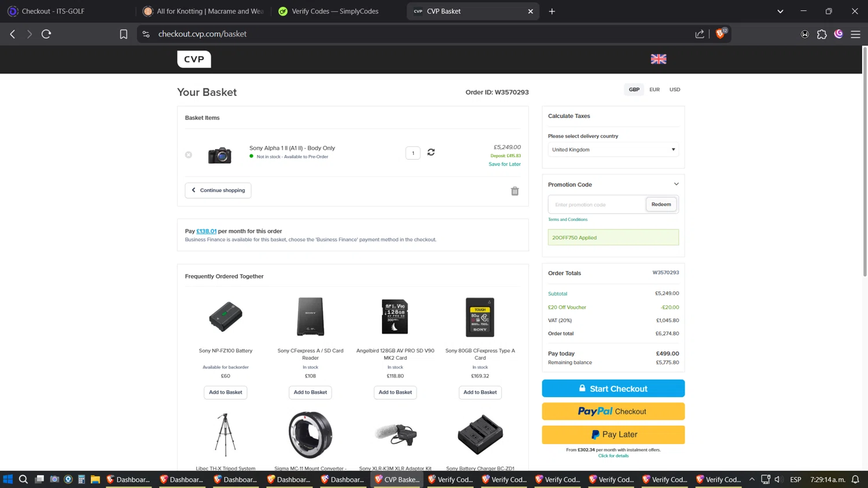Viewport: 868px width, 488px height.
Task: Open Sony Alpha 1 II camera thumbnail
Action: (x=220, y=155)
